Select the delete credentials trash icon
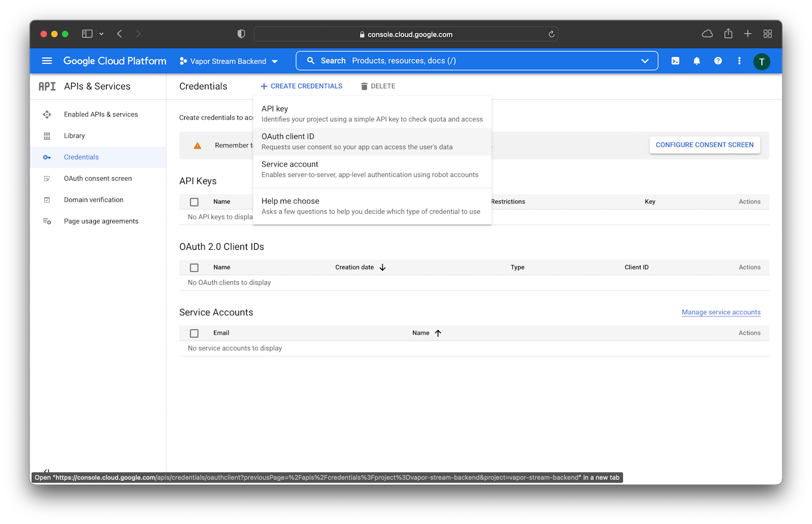Image resolution: width=812 pixels, height=524 pixels. 364,86
